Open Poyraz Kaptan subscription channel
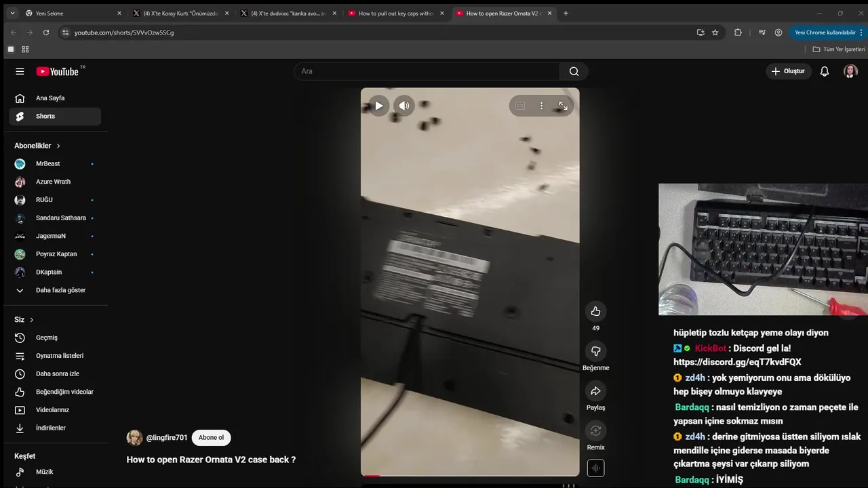868x488 pixels. [56, 254]
